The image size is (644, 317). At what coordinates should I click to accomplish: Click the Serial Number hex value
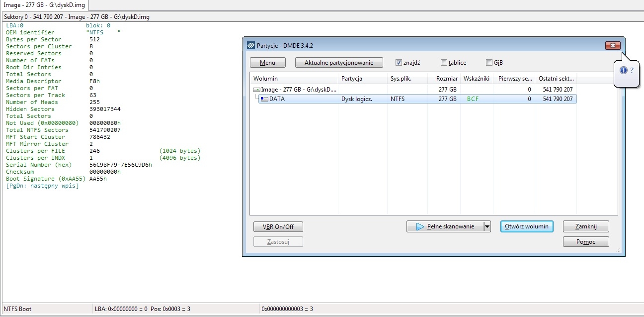point(121,165)
